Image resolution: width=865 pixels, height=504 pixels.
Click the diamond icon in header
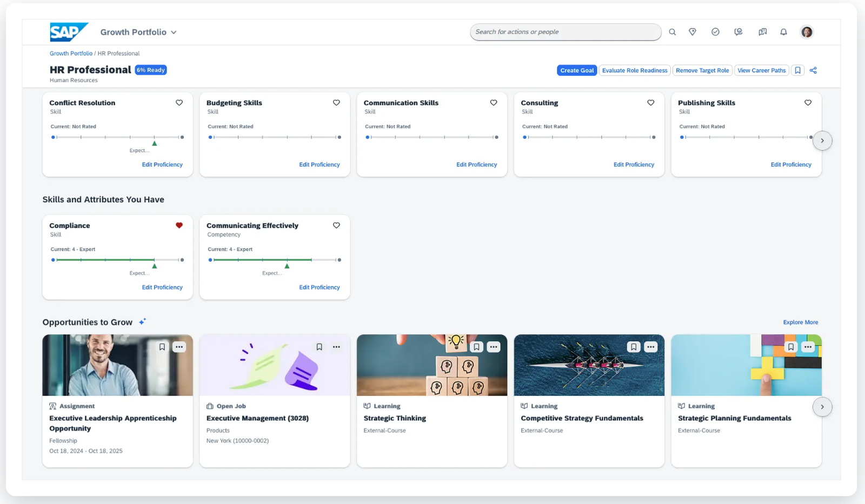click(x=693, y=32)
